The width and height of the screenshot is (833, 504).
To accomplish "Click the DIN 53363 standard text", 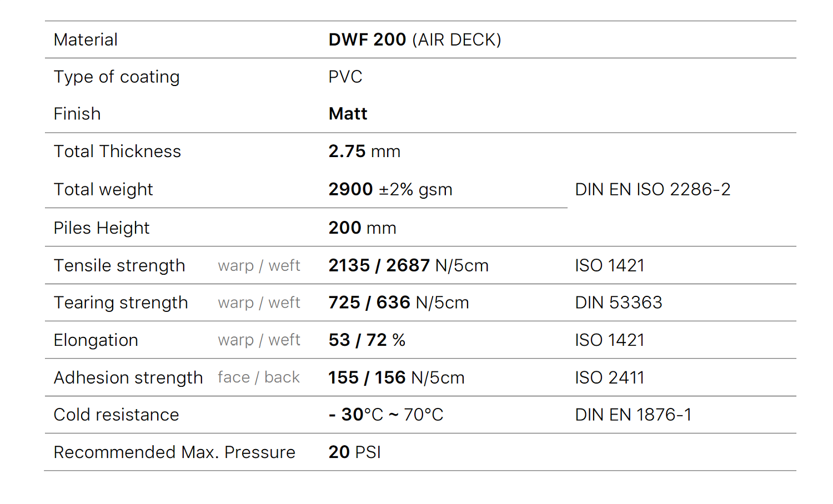I will point(618,303).
